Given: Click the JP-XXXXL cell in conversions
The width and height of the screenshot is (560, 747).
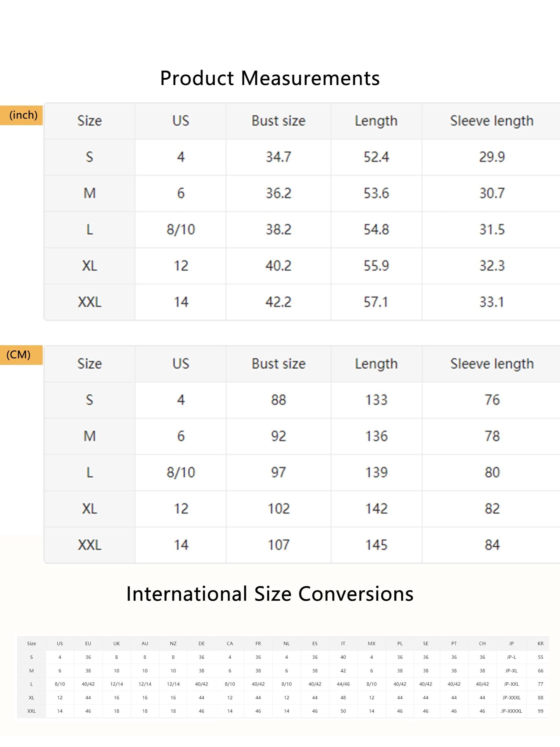Looking at the screenshot, I should [511, 711].
